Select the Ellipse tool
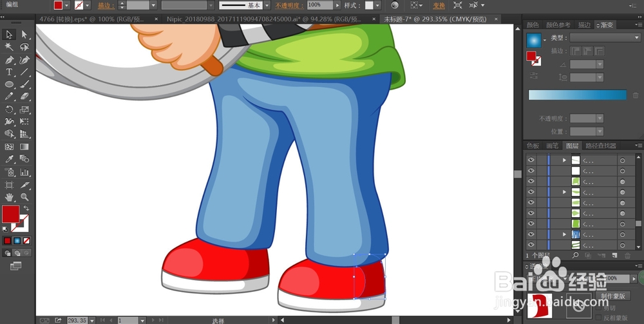 9,84
